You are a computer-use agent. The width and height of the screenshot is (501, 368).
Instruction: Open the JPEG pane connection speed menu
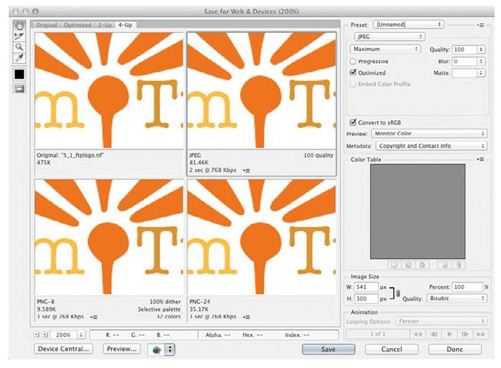(x=246, y=171)
